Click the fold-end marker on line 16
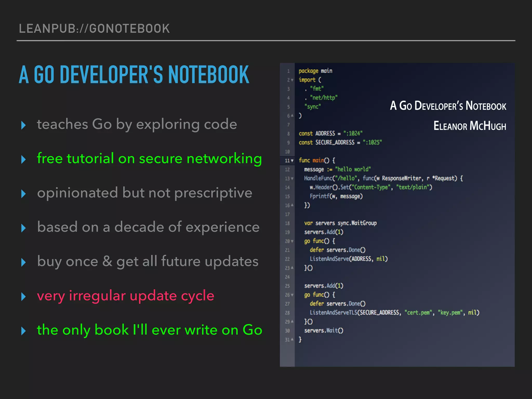This screenshot has height=399, width=532. point(292,205)
